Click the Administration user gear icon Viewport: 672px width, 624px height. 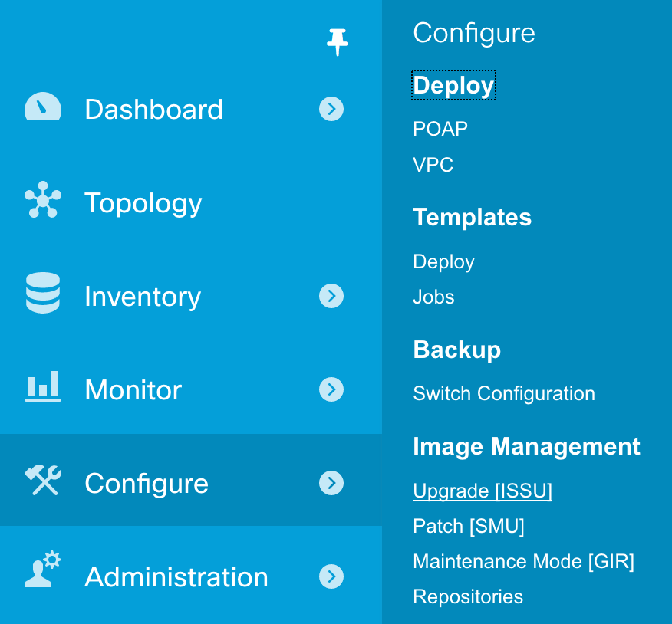[x=43, y=569]
